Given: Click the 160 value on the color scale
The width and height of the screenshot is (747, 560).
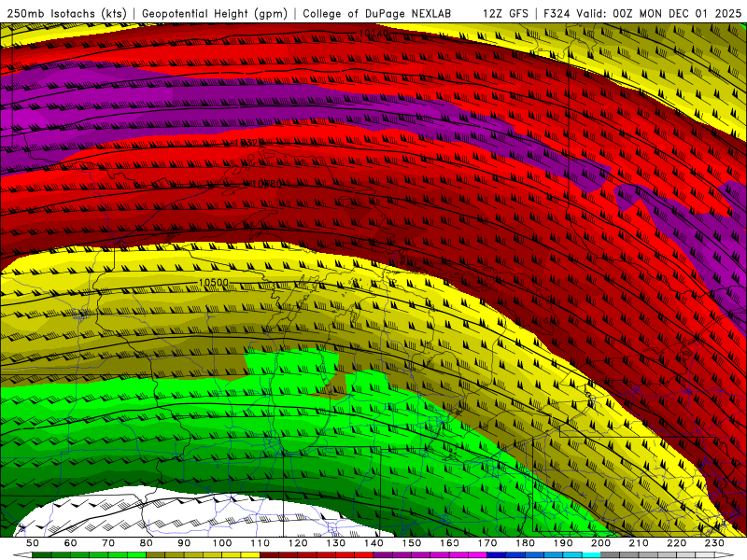Looking at the screenshot, I should tap(449, 543).
